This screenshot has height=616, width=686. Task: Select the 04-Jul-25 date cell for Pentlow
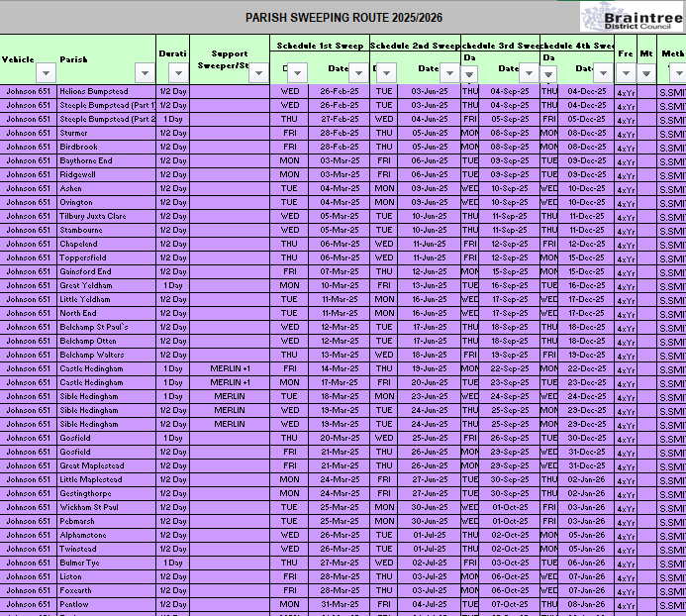[429, 604]
